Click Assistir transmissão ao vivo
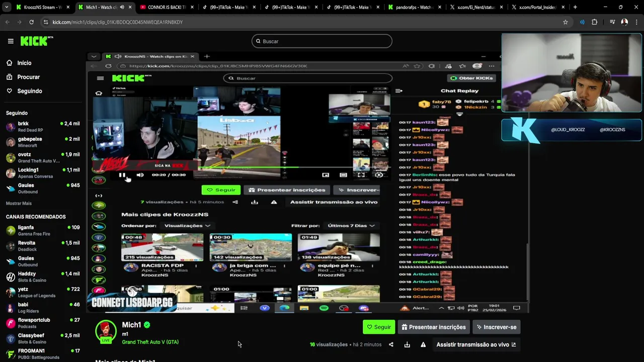The height and width of the screenshot is (362, 644). coord(476,344)
